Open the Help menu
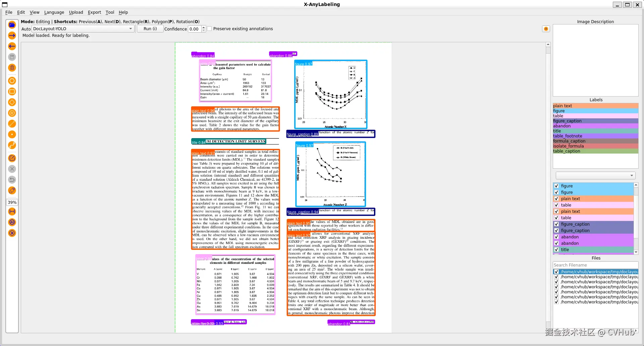Image resolution: width=644 pixels, height=346 pixels. 123,12
